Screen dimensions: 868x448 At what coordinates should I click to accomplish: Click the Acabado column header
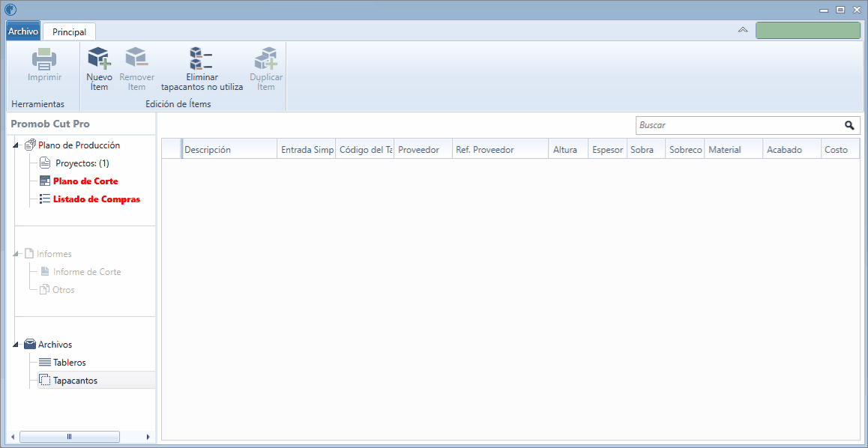pos(792,149)
